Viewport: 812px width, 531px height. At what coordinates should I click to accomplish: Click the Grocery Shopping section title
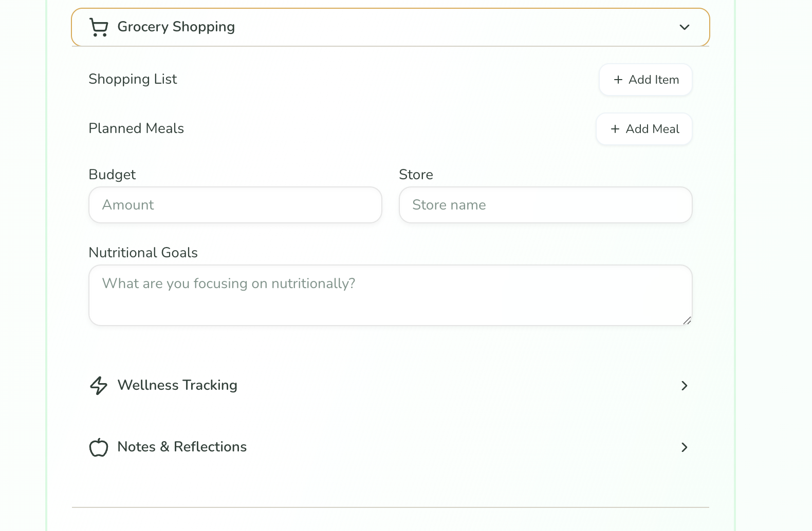click(176, 27)
